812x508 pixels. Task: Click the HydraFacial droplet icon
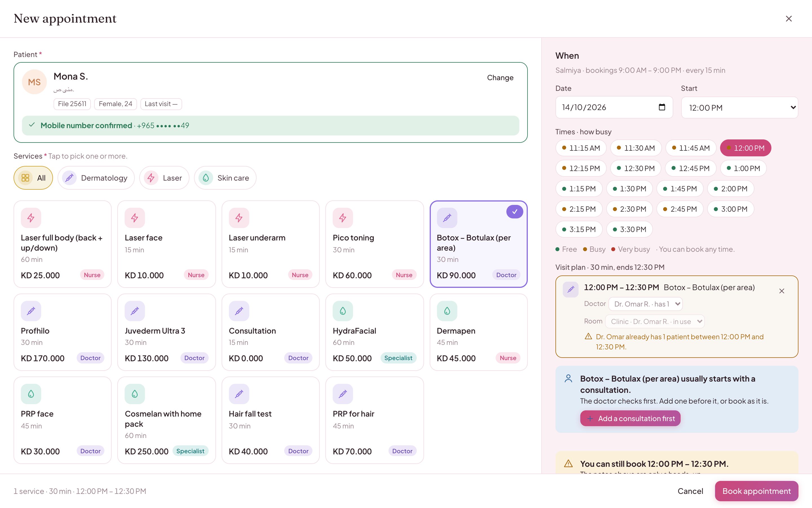pyautogui.click(x=343, y=311)
